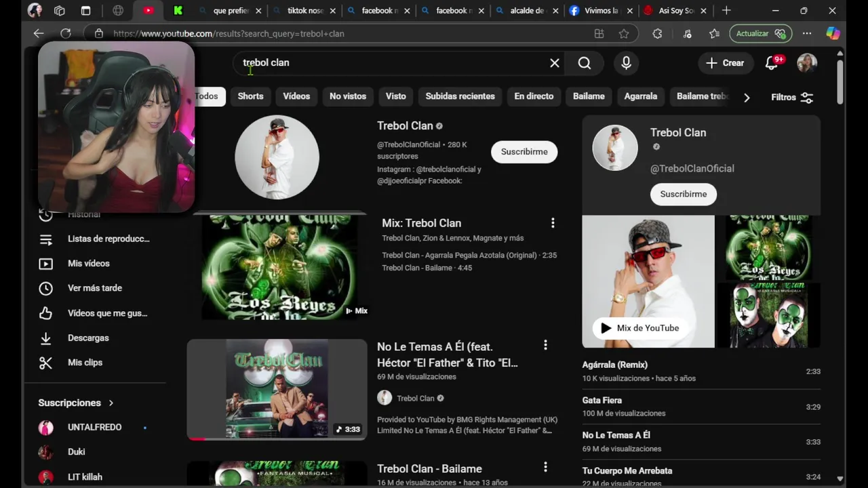Switch to the Asi Soy browser tab
Viewport: 868px width, 488px height.
[674, 11]
